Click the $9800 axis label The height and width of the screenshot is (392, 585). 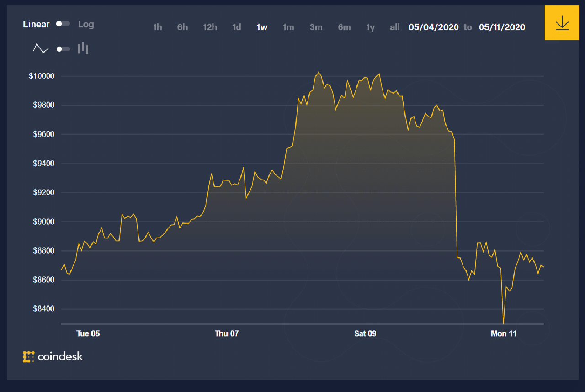pyautogui.click(x=43, y=105)
